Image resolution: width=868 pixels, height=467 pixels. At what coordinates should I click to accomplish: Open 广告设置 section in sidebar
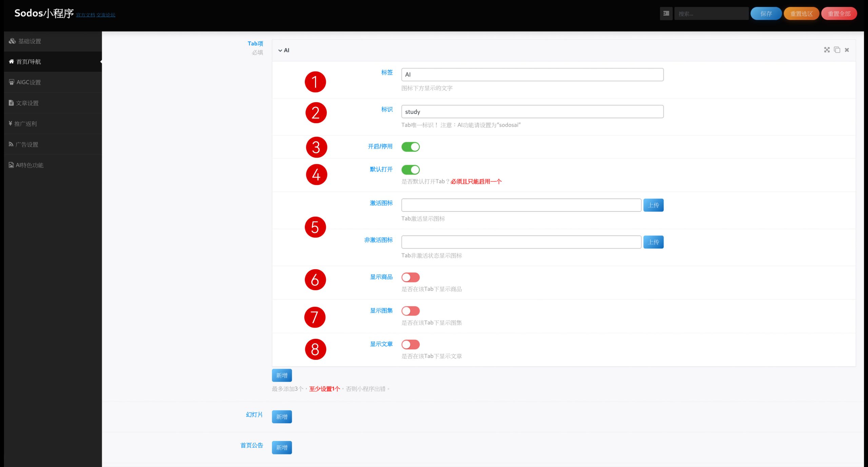click(27, 144)
